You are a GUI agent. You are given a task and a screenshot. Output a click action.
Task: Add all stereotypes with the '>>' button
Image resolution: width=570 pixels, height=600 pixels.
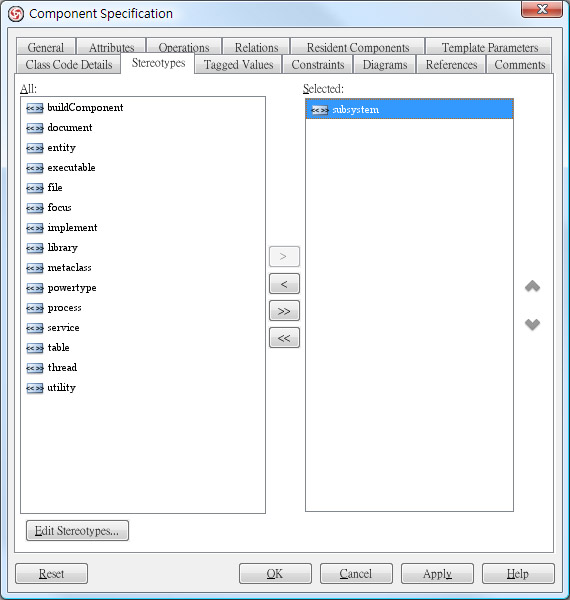click(x=284, y=311)
